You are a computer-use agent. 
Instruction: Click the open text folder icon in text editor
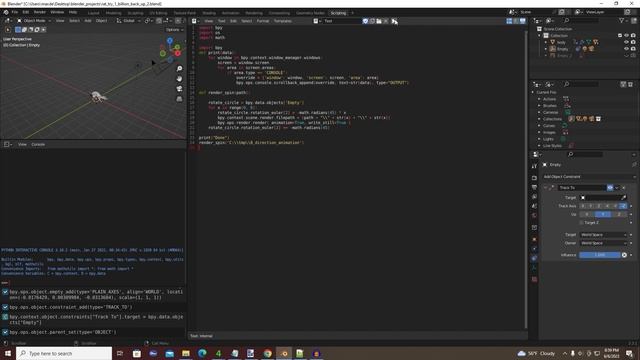pyautogui.click(x=379, y=21)
